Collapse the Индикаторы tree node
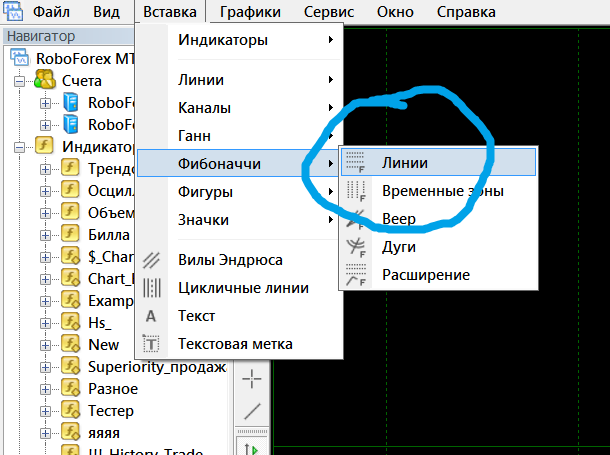Viewport: 610px width, 455px height. pos(19,147)
